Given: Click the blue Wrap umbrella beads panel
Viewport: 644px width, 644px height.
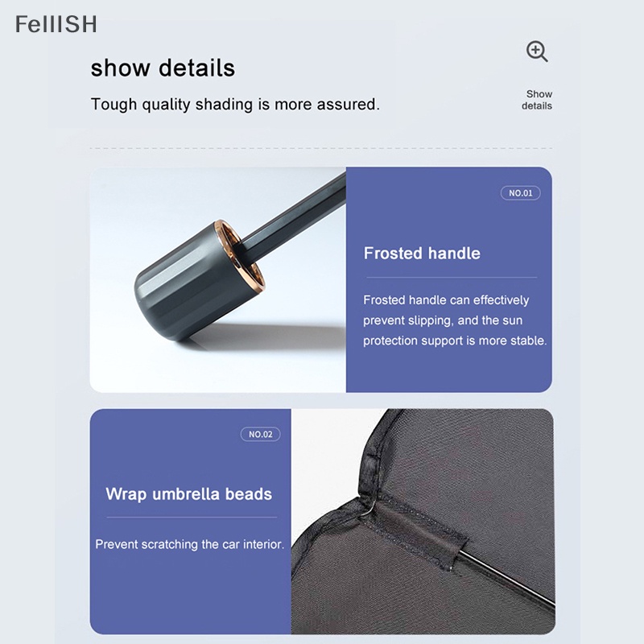Looking at the screenshot, I should coord(191,522).
